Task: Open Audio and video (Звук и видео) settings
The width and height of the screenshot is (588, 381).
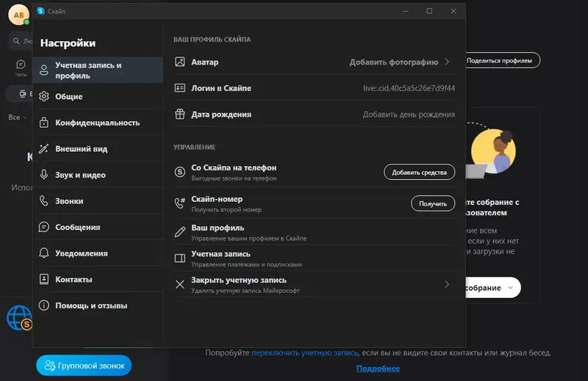Action: 98,175
